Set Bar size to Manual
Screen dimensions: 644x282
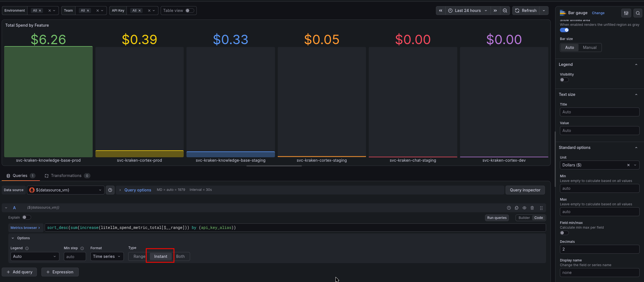pos(590,48)
